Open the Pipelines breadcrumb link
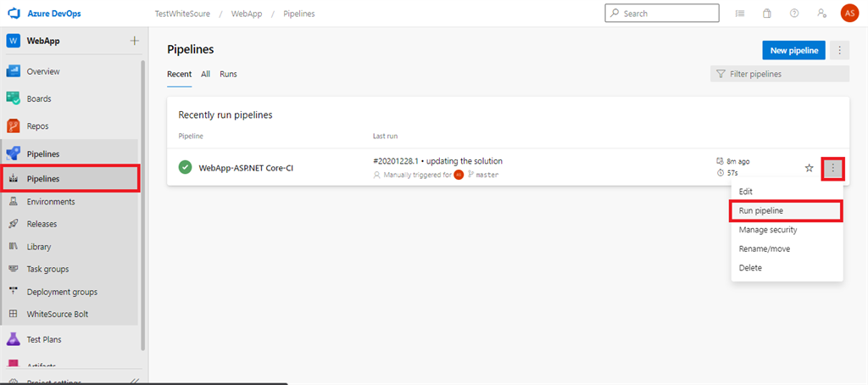This screenshot has width=868, height=385. [299, 14]
